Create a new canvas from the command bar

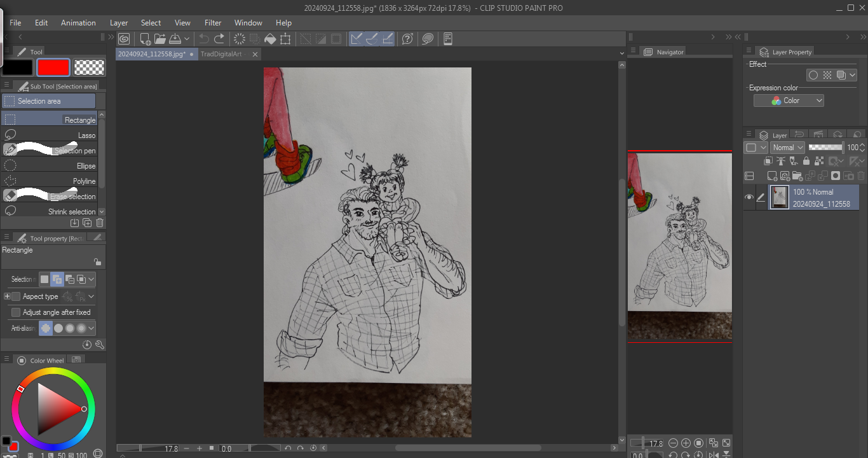(145, 39)
